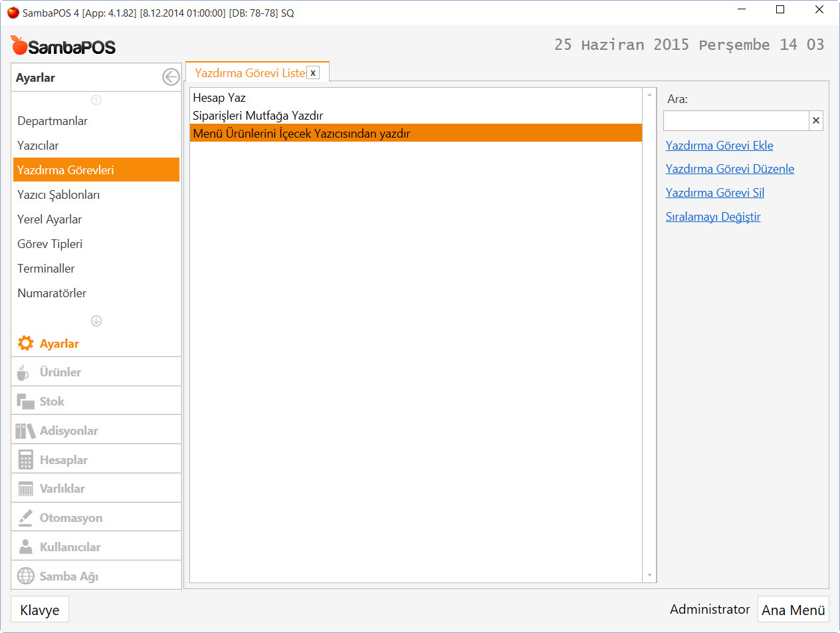This screenshot has height=633, width=840.
Task: Click inside the Ara search field
Action: pyautogui.click(x=736, y=121)
